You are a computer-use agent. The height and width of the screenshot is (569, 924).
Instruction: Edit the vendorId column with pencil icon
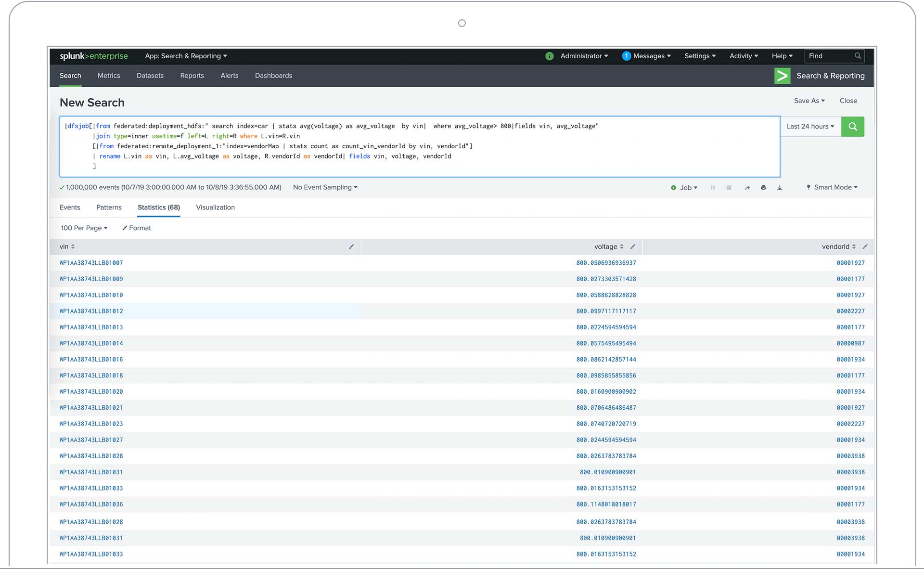[865, 246]
